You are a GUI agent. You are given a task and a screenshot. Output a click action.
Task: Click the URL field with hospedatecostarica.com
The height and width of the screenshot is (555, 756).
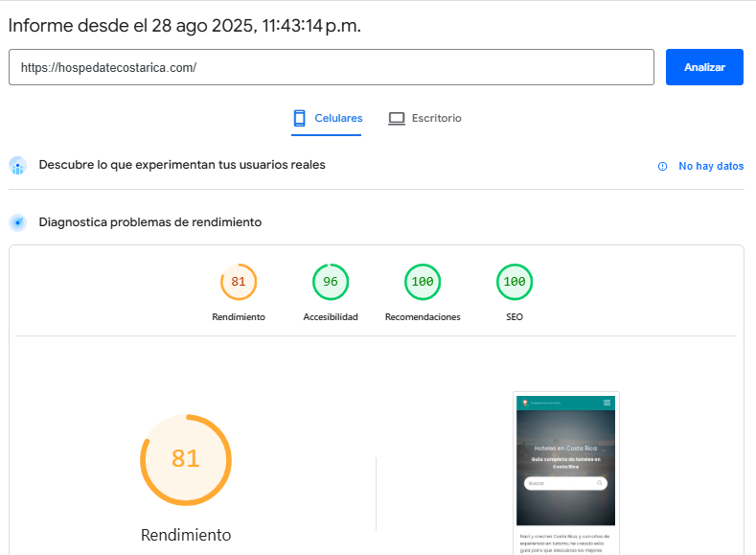[x=332, y=68]
